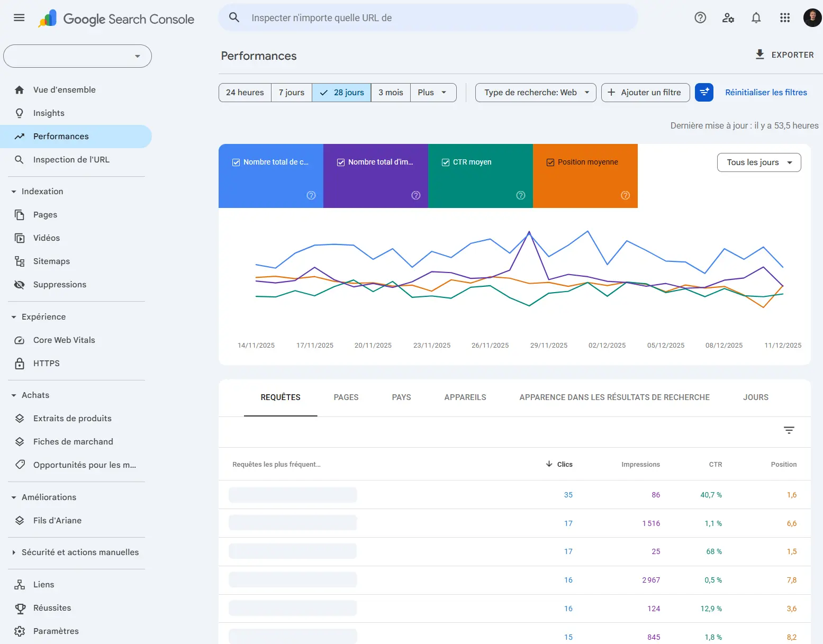Switch to the PAYS tab

(401, 397)
